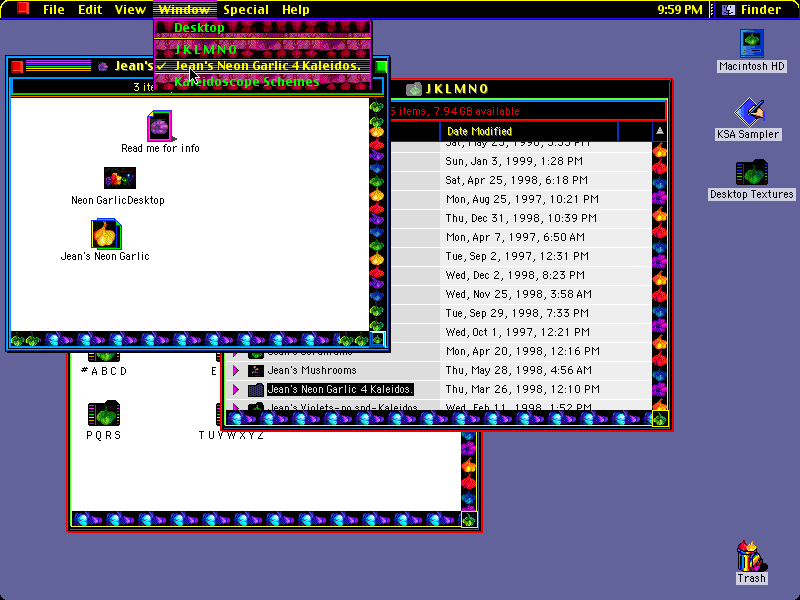This screenshot has width=800, height=600.
Task: Click the date 'Thu, May 28, 1998, 4:56 AM'
Action: tap(518, 370)
